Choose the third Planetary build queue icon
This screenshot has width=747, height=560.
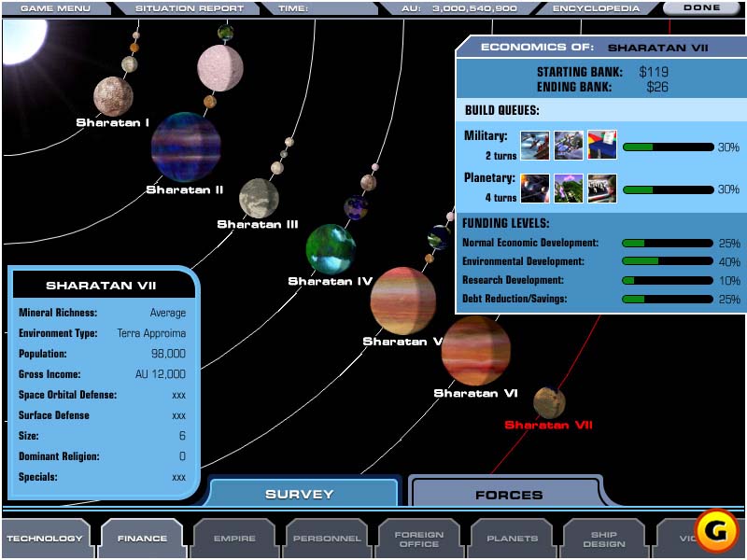pyautogui.click(x=602, y=189)
